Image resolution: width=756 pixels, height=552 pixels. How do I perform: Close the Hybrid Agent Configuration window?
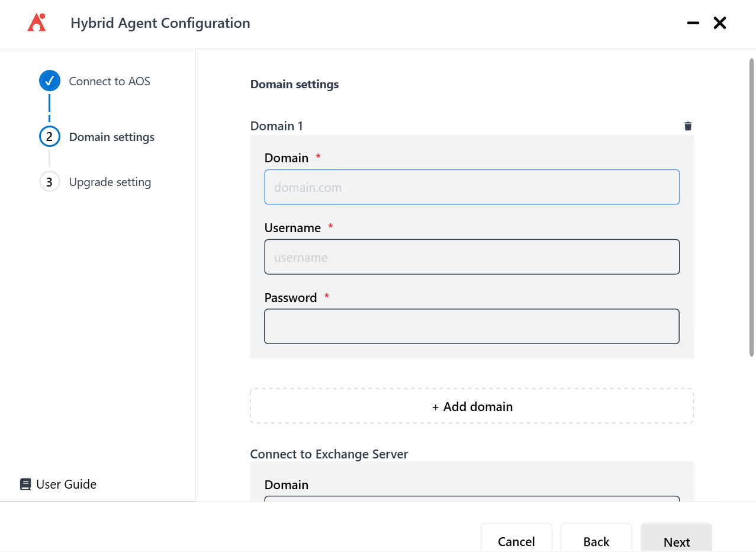point(719,23)
